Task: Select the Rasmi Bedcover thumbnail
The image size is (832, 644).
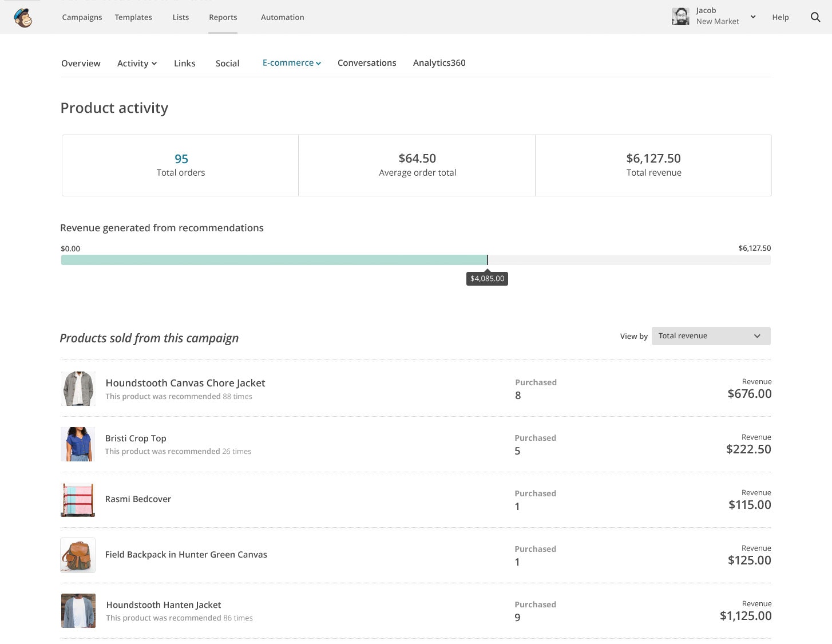Action: pyautogui.click(x=78, y=500)
